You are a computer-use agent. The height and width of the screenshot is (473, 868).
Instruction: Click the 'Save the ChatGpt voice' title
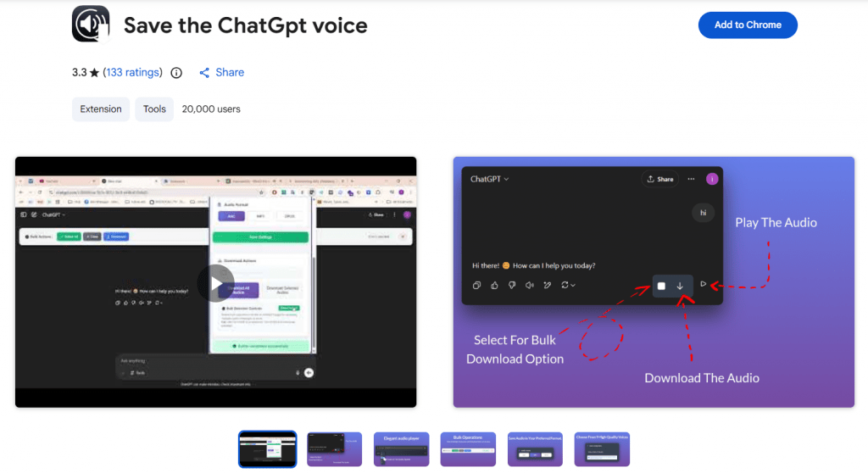click(x=245, y=25)
